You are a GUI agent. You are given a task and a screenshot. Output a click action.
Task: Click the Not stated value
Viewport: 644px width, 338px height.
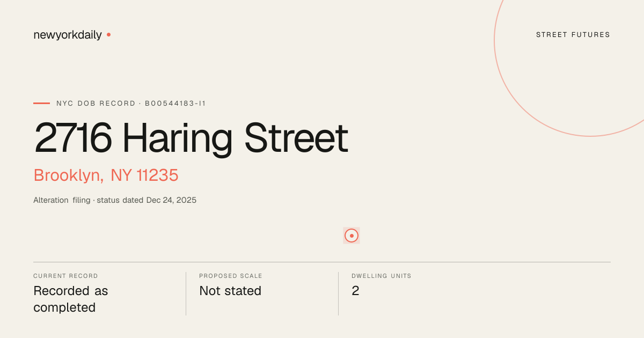(230, 291)
